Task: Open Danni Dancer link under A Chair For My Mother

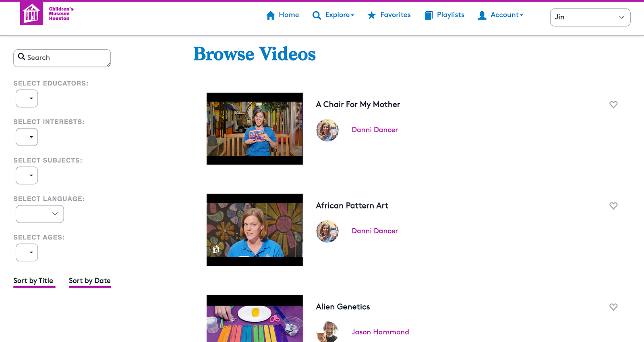Action: (375, 130)
